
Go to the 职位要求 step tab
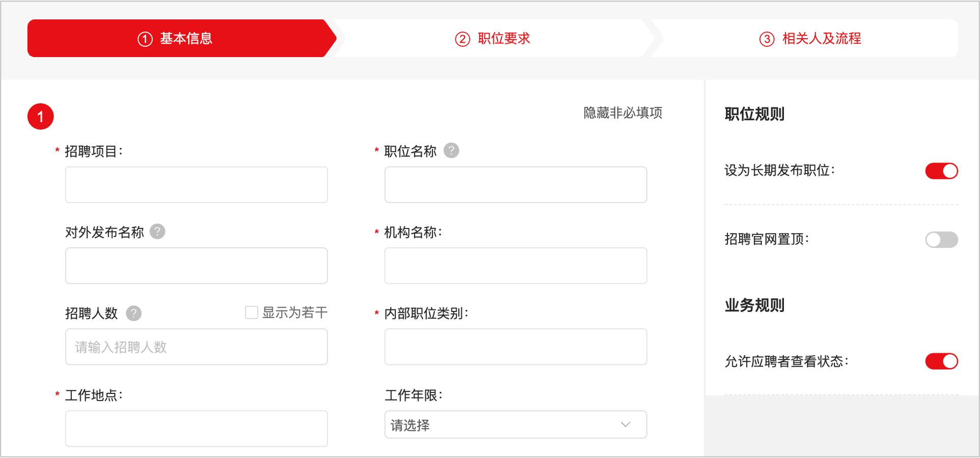click(493, 39)
